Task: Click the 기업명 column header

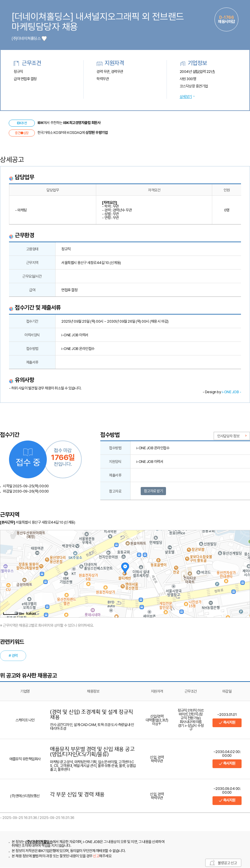Action: (25, 691)
